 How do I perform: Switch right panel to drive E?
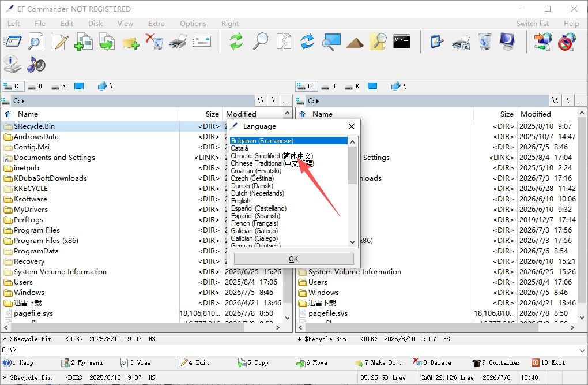click(352, 87)
